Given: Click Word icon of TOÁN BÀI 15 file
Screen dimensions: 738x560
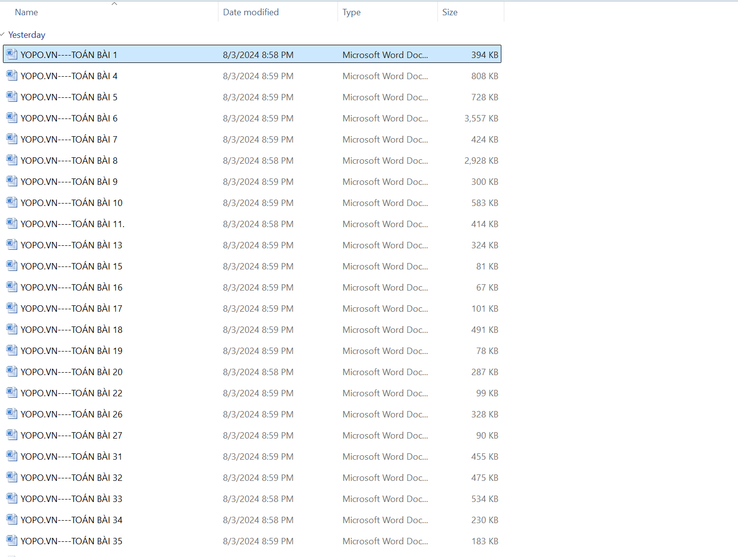Looking at the screenshot, I should click(x=12, y=265).
